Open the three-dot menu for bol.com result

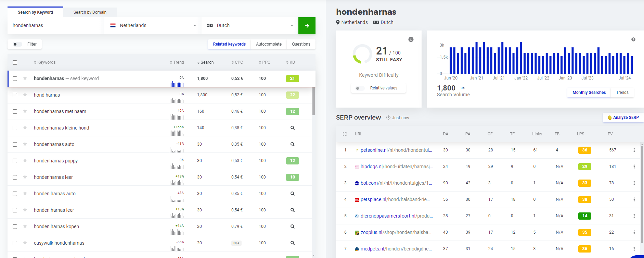tap(634, 183)
